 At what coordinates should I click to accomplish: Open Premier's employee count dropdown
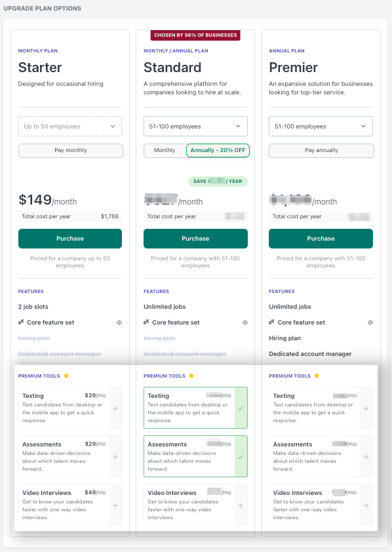(321, 126)
